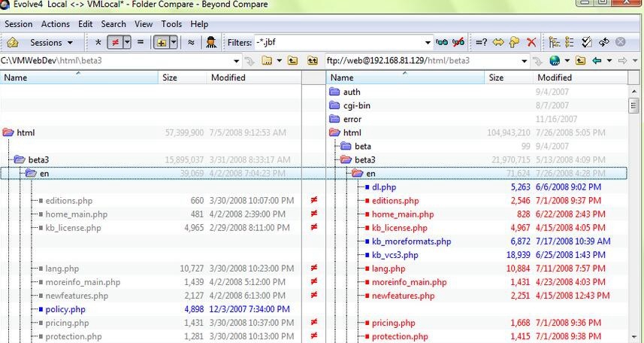
Task: Select kb_moreformats.php in right pane
Action: pyautogui.click(x=411, y=241)
